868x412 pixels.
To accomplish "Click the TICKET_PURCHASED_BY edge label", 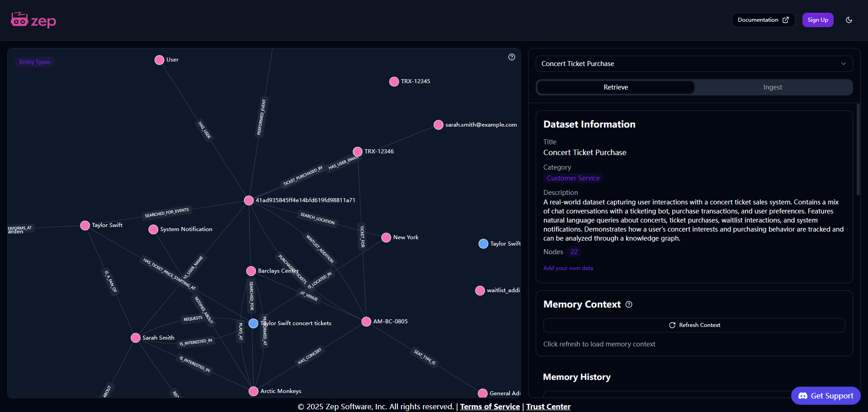I will 303,176.
